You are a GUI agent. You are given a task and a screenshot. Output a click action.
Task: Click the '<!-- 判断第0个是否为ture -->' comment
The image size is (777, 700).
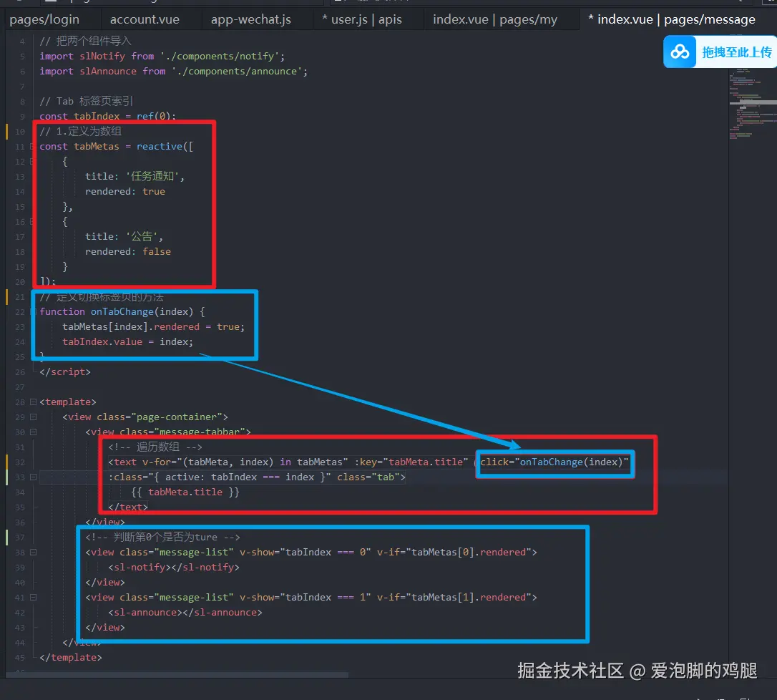[162, 537]
